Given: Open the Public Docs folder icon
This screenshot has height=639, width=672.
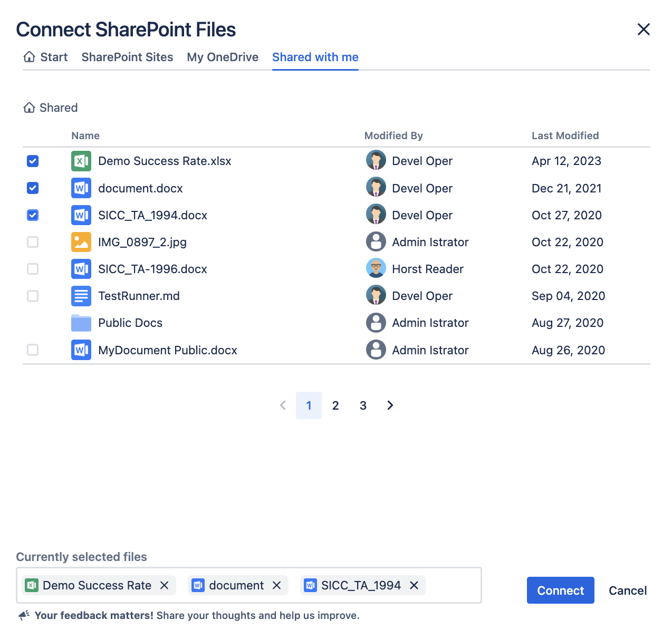Looking at the screenshot, I should click(x=81, y=323).
